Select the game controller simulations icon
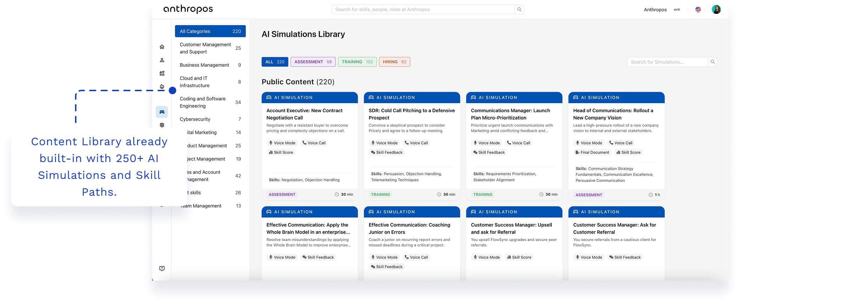Screen dimensions: 868x303 point(162,112)
